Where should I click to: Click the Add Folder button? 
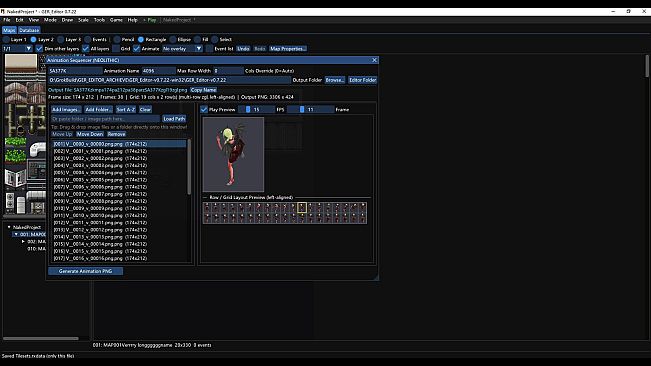click(x=98, y=110)
